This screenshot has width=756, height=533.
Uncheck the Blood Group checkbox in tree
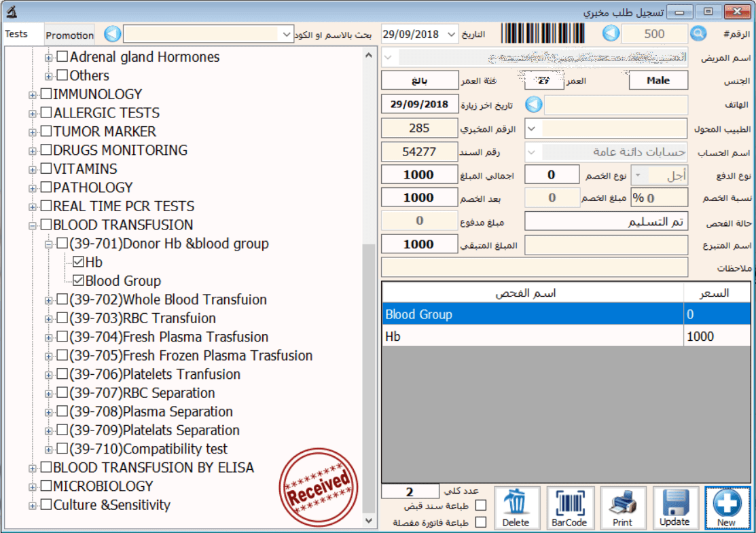(77, 280)
